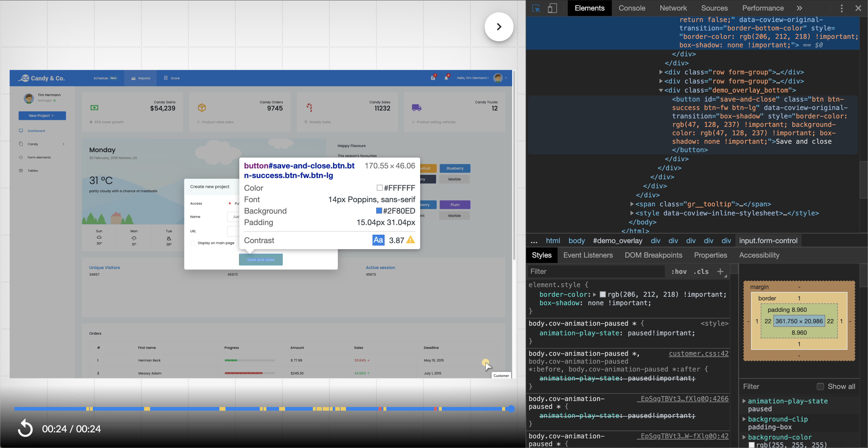Toggle the device toolbar icon
The height and width of the screenshot is (448, 868).
coord(552,8)
